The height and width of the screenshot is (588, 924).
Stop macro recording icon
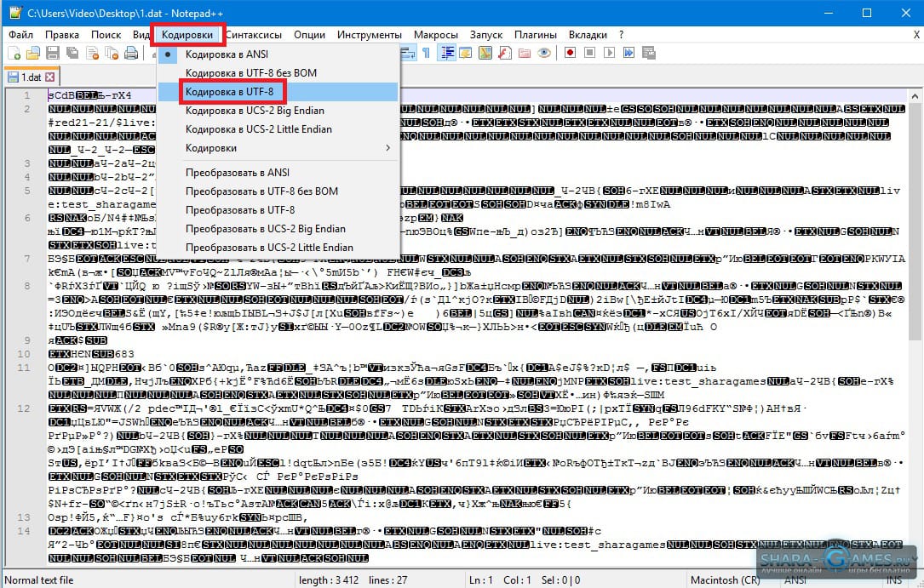pyautogui.click(x=589, y=53)
